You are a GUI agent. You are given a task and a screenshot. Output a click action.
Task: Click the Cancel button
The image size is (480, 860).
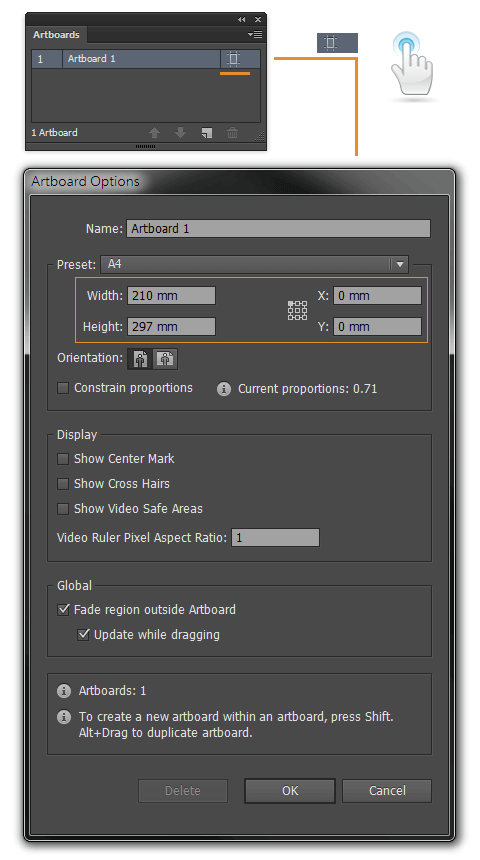point(387,790)
